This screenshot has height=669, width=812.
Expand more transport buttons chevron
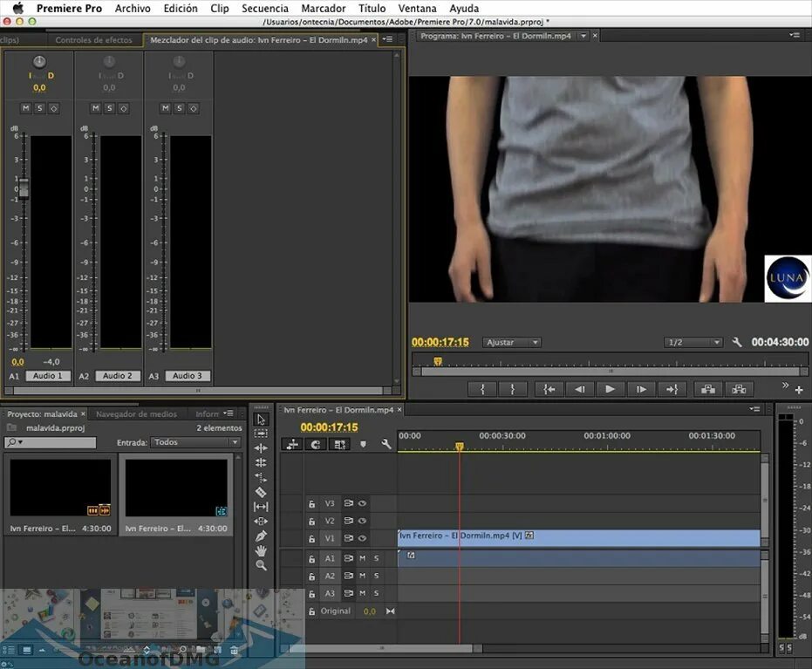click(x=785, y=386)
